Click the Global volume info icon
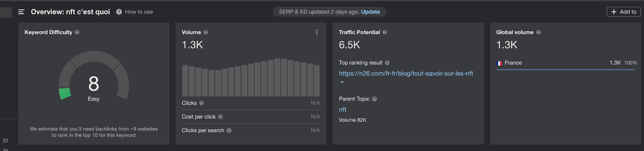Image resolution: width=644 pixels, height=151 pixels. click(x=539, y=32)
